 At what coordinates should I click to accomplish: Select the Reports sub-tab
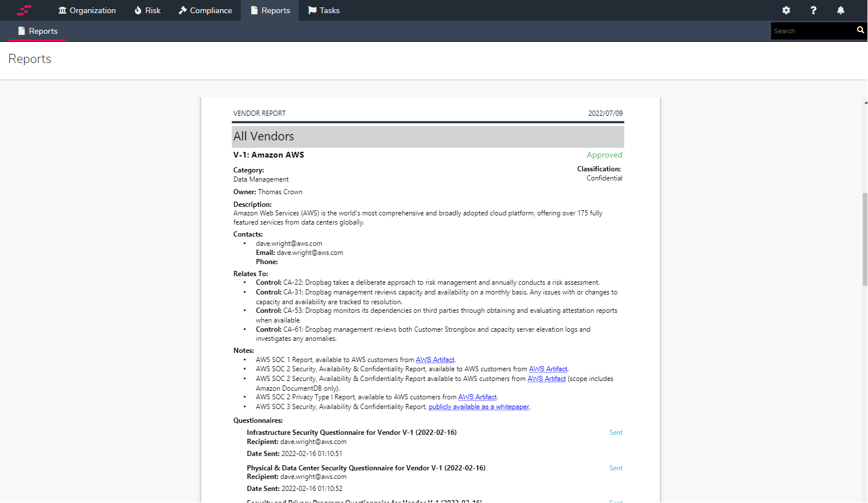click(37, 31)
